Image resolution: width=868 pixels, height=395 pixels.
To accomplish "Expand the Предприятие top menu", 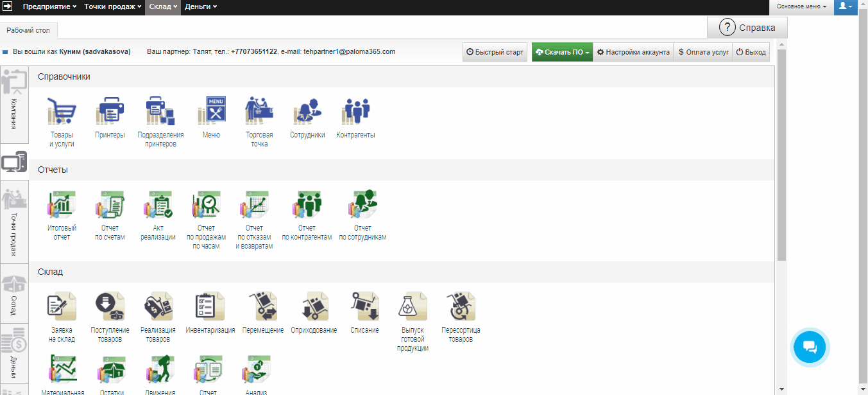I will 49,6.
